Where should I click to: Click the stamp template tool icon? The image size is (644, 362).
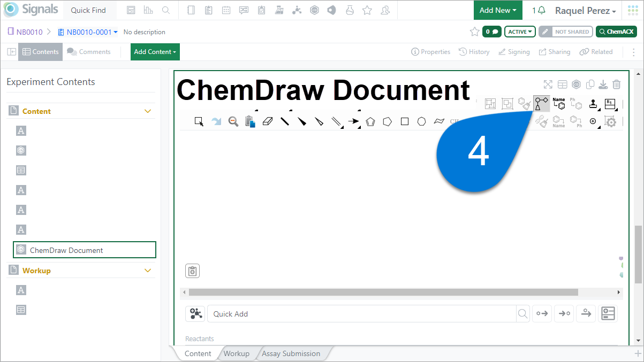pos(593,104)
